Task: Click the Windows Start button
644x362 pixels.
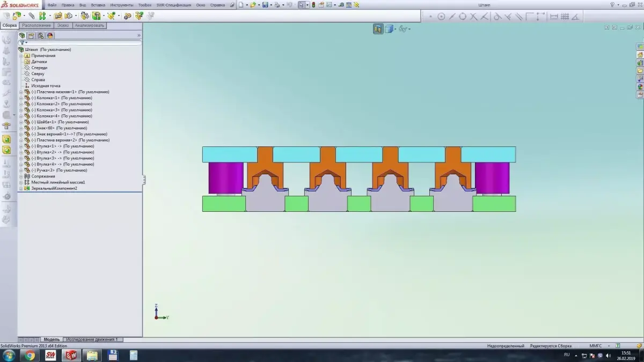Action: (x=9, y=356)
